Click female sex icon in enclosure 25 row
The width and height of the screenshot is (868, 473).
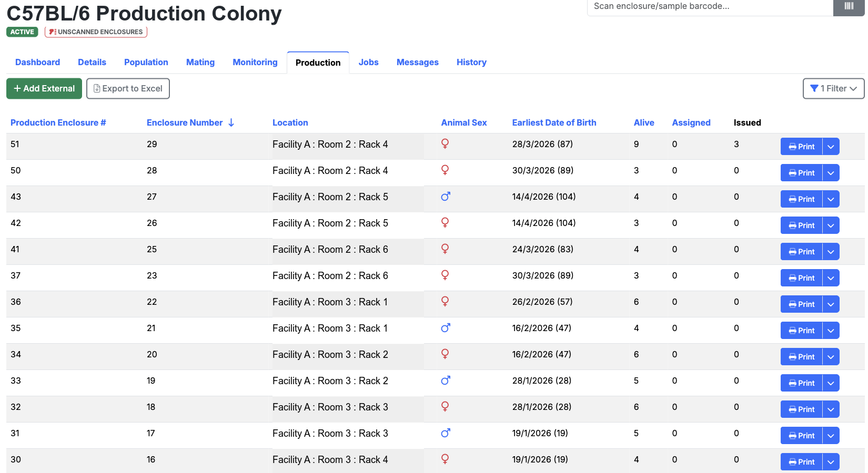(445, 249)
